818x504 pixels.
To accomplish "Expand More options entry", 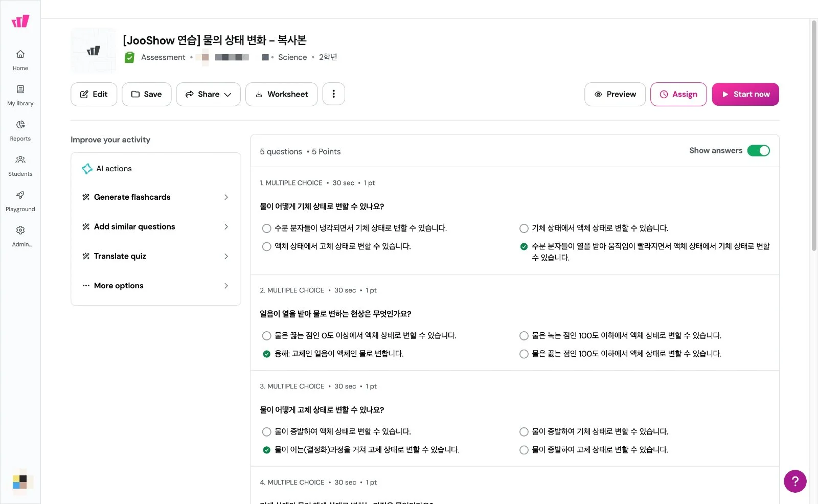I will tap(156, 286).
